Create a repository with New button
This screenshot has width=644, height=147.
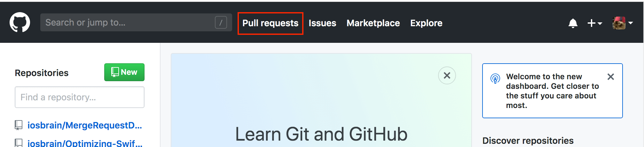click(124, 72)
